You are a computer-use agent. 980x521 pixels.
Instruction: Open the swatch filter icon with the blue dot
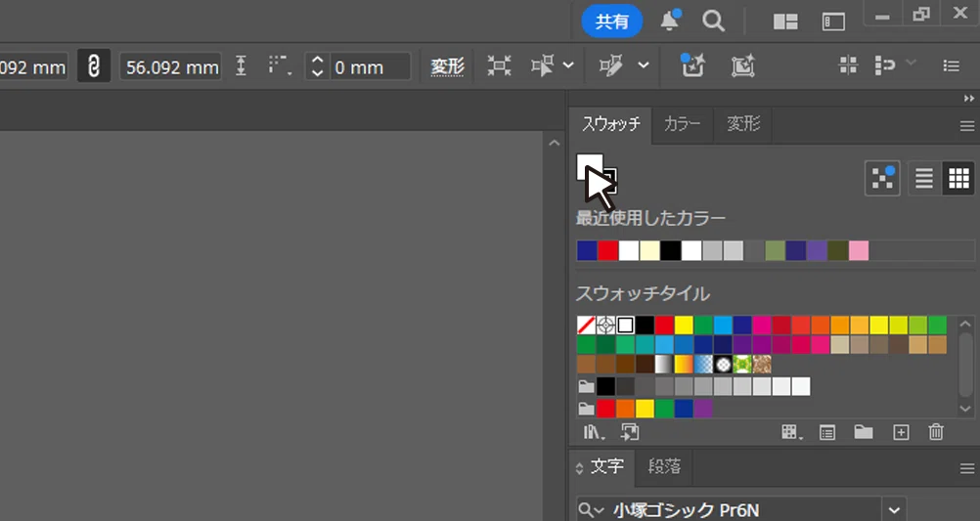882,178
